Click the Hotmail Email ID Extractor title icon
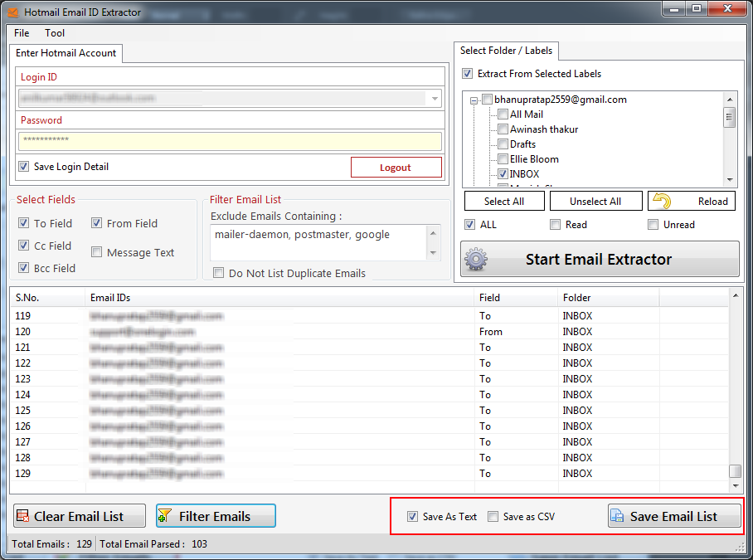The width and height of the screenshot is (753, 560). coord(13,12)
